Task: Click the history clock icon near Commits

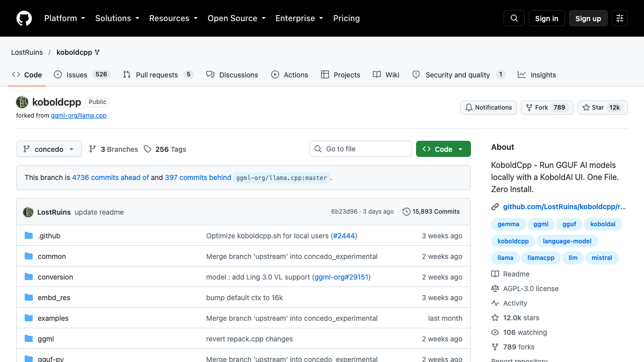Action: 407,212
